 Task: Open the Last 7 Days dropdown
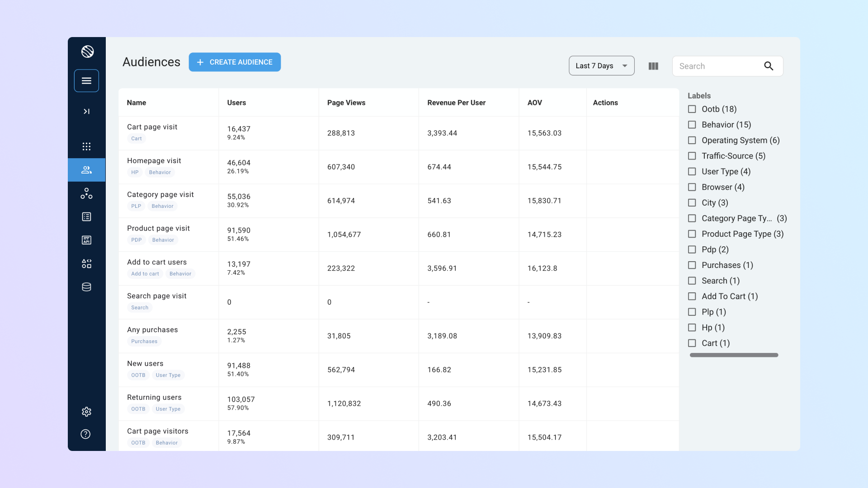pyautogui.click(x=601, y=66)
